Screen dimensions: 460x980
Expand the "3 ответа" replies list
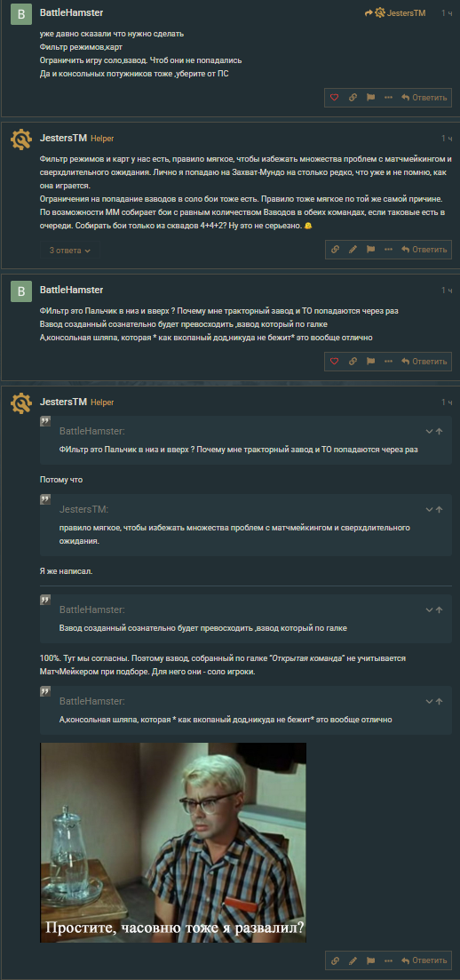[x=70, y=251]
